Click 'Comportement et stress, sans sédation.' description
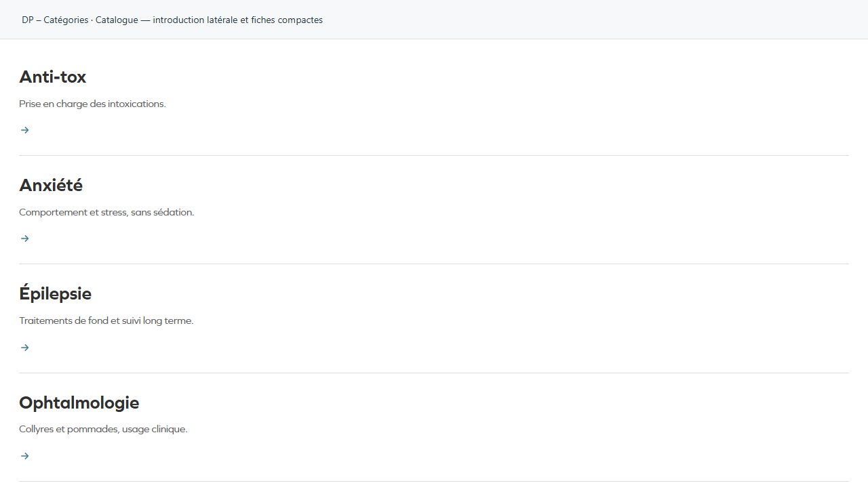The height and width of the screenshot is (498, 868). 106,212
